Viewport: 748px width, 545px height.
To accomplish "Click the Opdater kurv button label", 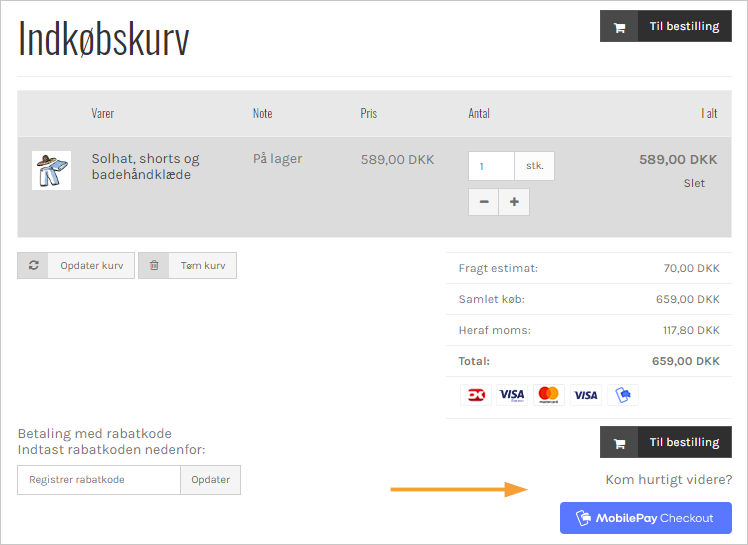I will tap(91, 266).
